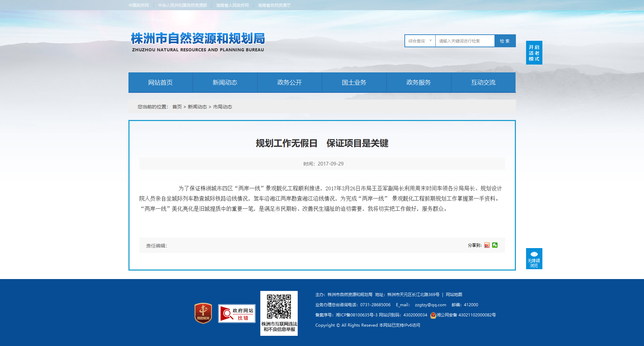Share article to Weibo icon

click(487, 245)
